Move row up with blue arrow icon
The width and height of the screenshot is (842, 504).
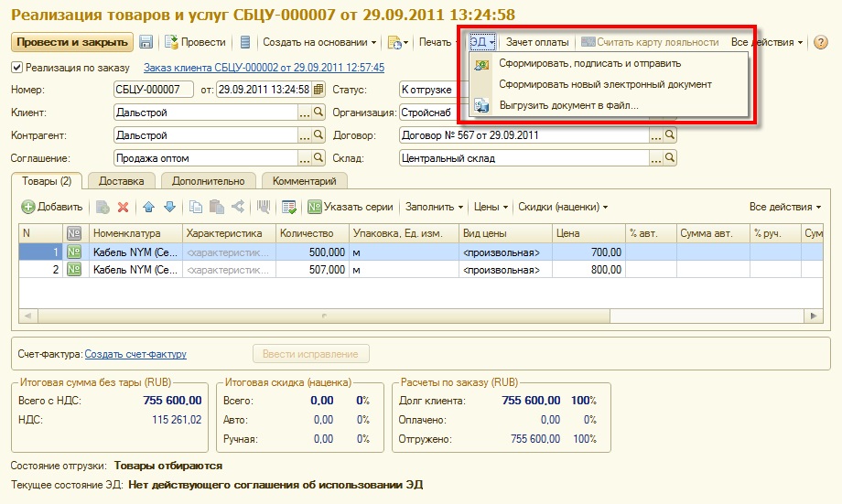[x=149, y=208]
